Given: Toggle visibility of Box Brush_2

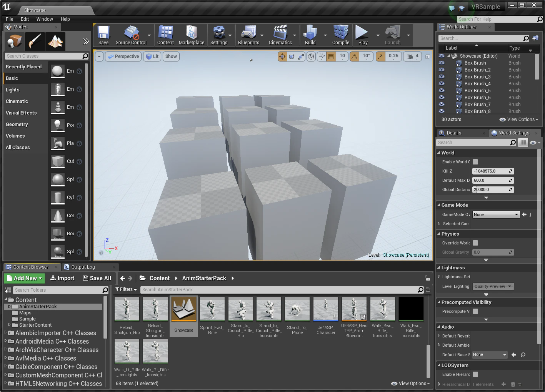Looking at the screenshot, I should (x=442, y=70).
